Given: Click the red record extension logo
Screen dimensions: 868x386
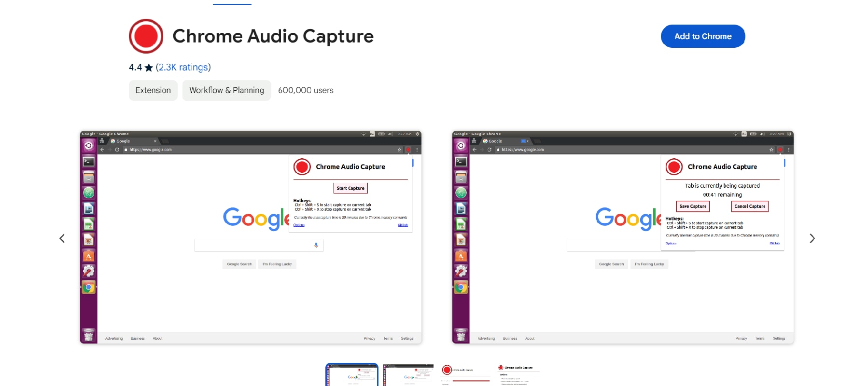Looking at the screenshot, I should [x=146, y=36].
